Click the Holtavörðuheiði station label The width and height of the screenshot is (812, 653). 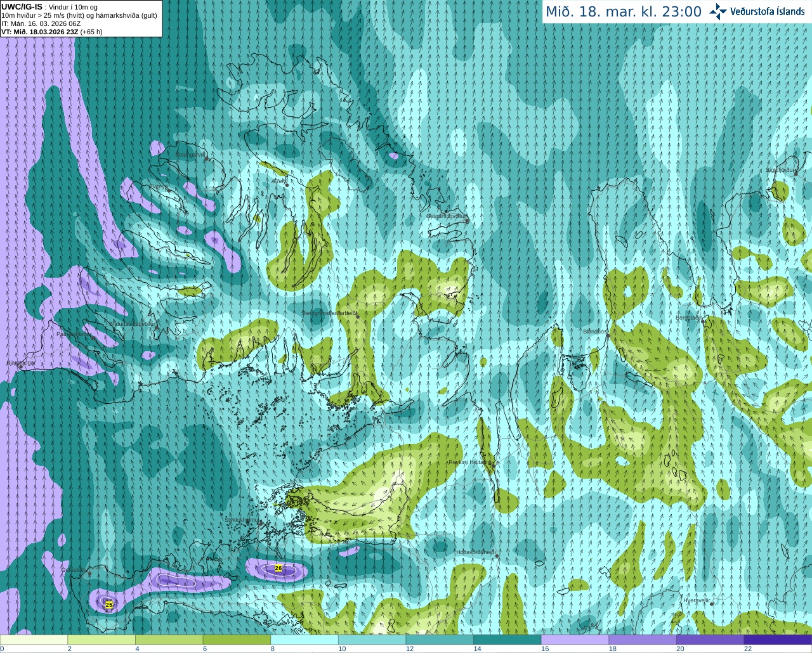pos(475,552)
